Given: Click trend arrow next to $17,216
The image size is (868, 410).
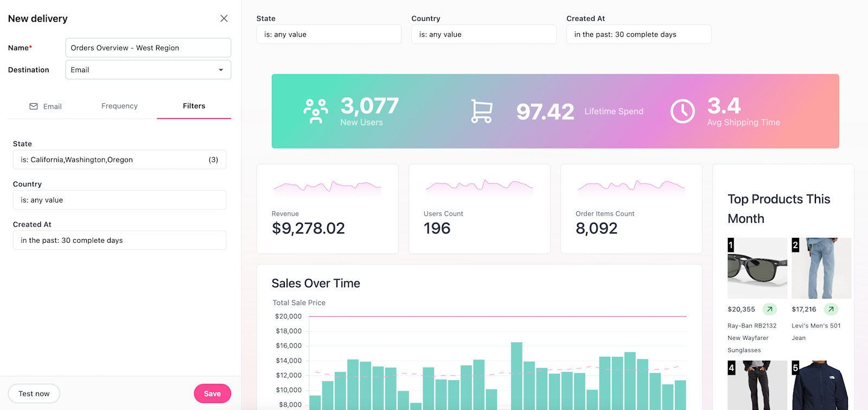Looking at the screenshot, I should (x=831, y=310).
